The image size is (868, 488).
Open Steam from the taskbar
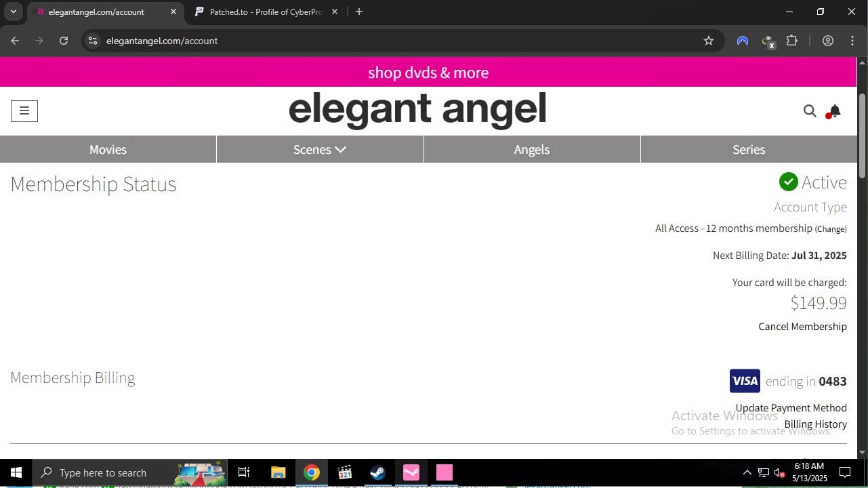(377, 472)
